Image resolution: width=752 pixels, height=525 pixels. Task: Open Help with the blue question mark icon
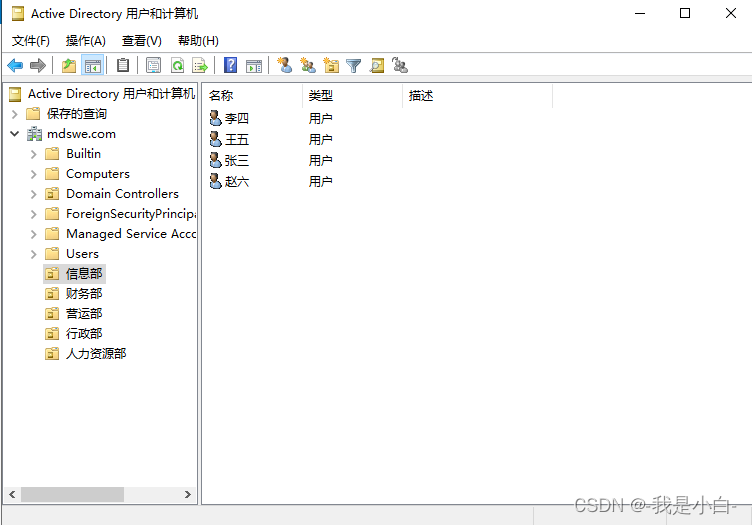pyautogui.click(x=231, y=65)
